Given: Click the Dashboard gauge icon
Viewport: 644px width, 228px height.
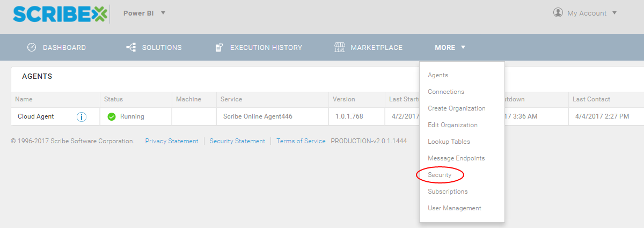Looking at the screenshot, I should pos(32,47).
